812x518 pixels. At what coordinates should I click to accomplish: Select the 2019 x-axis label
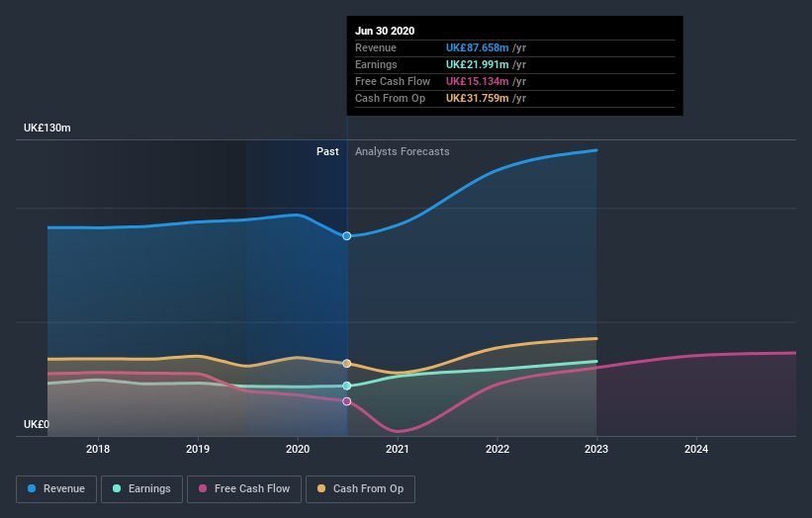tap(198, 449)
